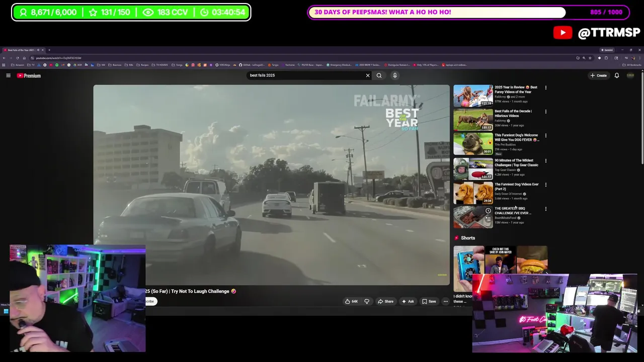
Task: Go to YouTube Premium home logo
Action: pyautogui.click(x=29, y=75)
